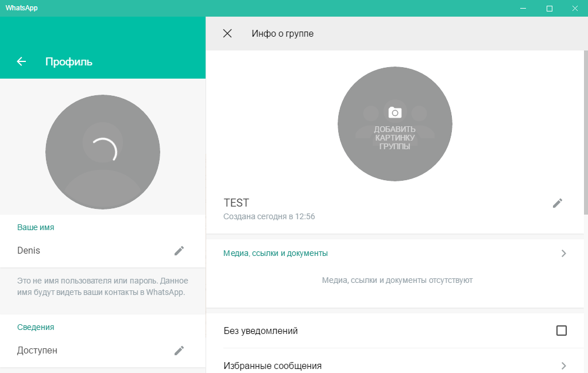Open Избранные сообщения entry
This screenshot has width=588, height=373.
tap(272, 366)
